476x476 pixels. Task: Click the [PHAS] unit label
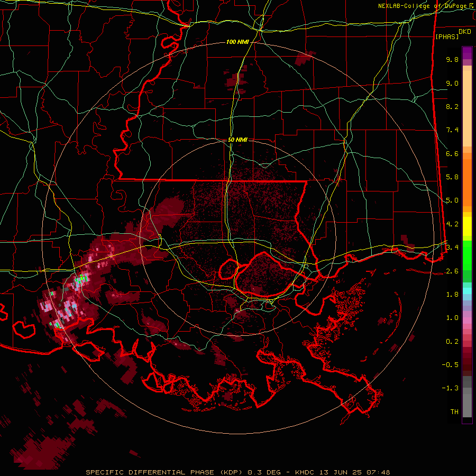[x=447, y=36]
